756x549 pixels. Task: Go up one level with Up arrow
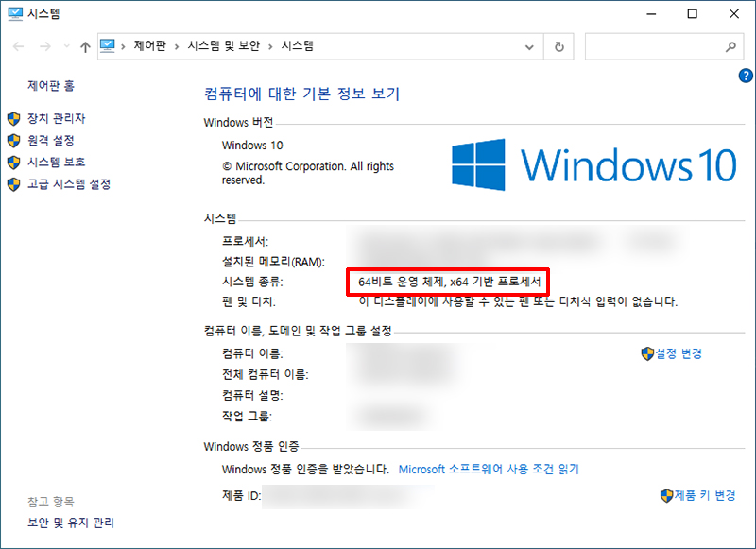(85, 46)
